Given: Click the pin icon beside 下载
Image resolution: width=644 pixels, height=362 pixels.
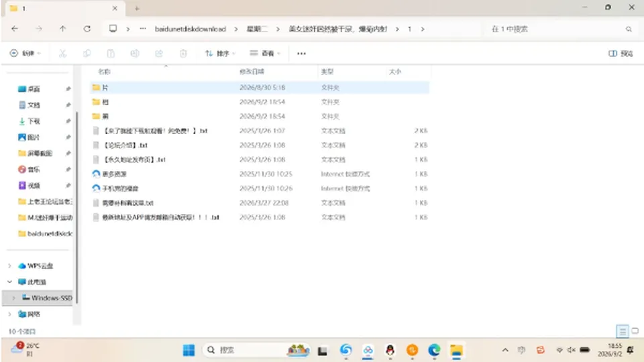Looking at the screenshot, I should tap(68, 121).
